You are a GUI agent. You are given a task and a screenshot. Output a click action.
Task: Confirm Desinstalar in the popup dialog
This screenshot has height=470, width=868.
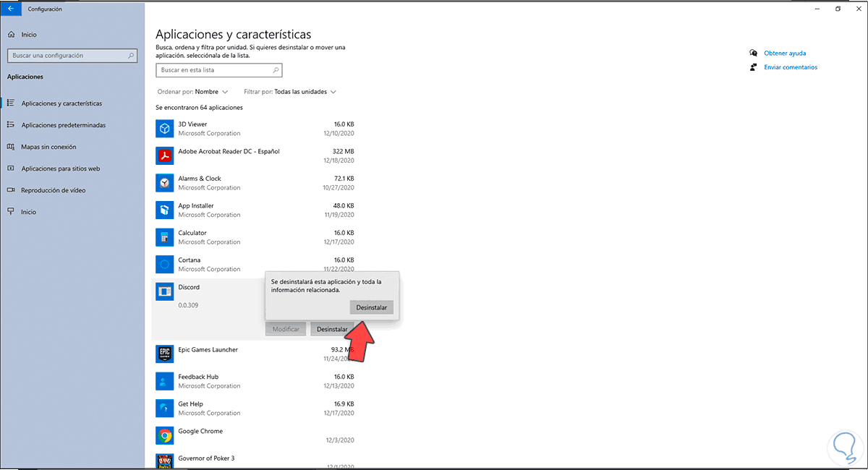click(x=372, y=307)
